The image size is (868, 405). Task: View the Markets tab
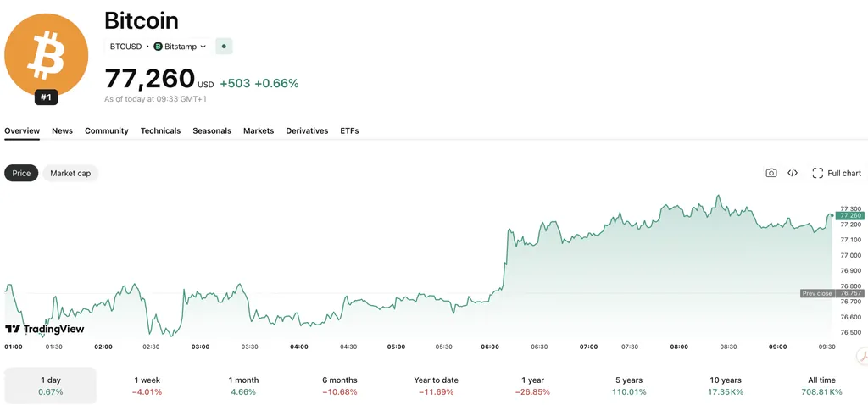259,131
